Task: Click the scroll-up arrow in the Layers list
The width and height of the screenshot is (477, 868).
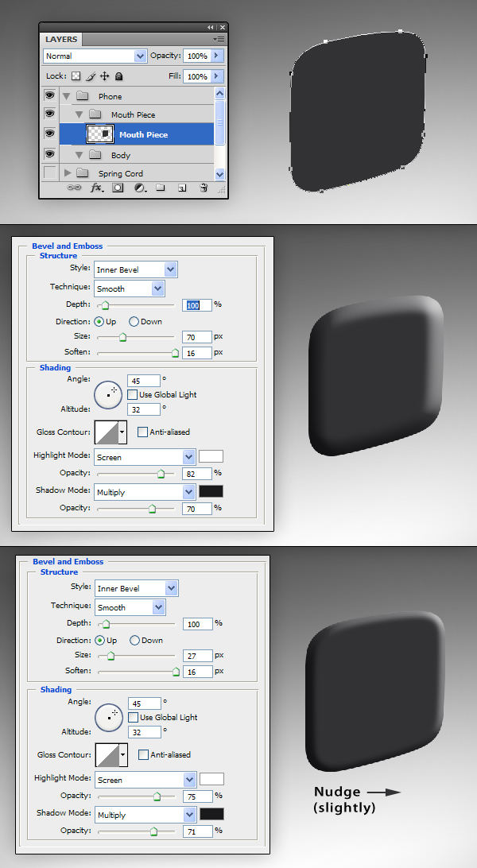Action: tap(219, 94)
